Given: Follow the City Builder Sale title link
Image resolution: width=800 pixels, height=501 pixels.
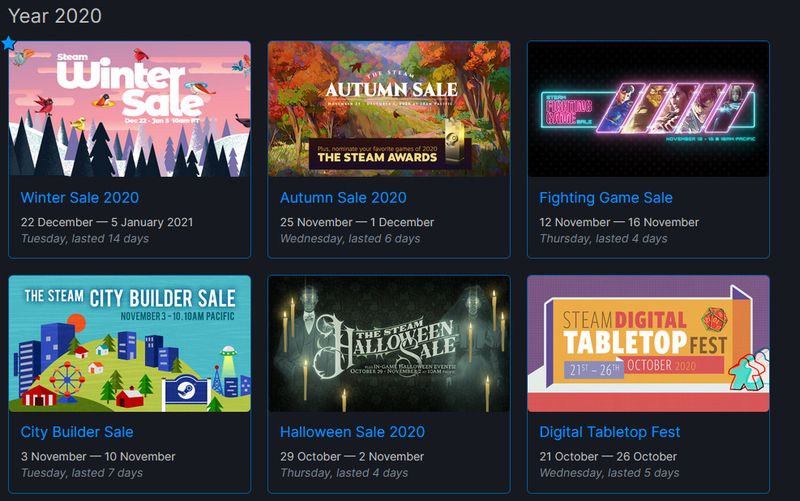Looking at the screenshot, I should click(77, 432).
